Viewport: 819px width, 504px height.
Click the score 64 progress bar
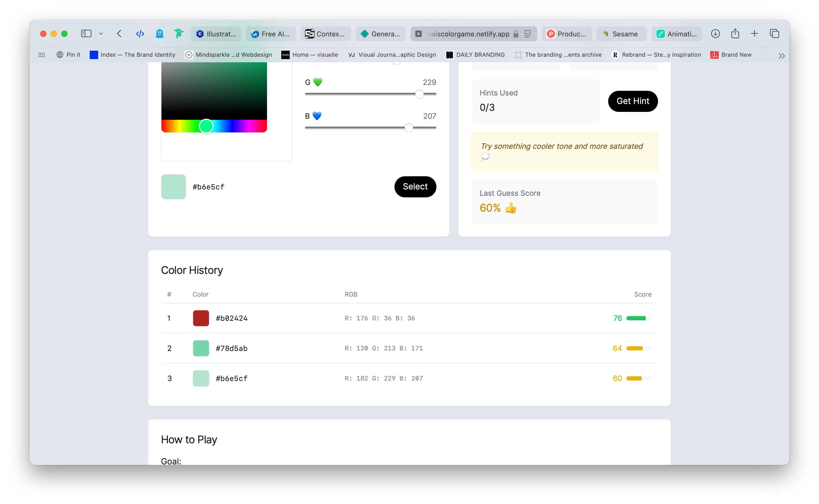coord(639,348)
